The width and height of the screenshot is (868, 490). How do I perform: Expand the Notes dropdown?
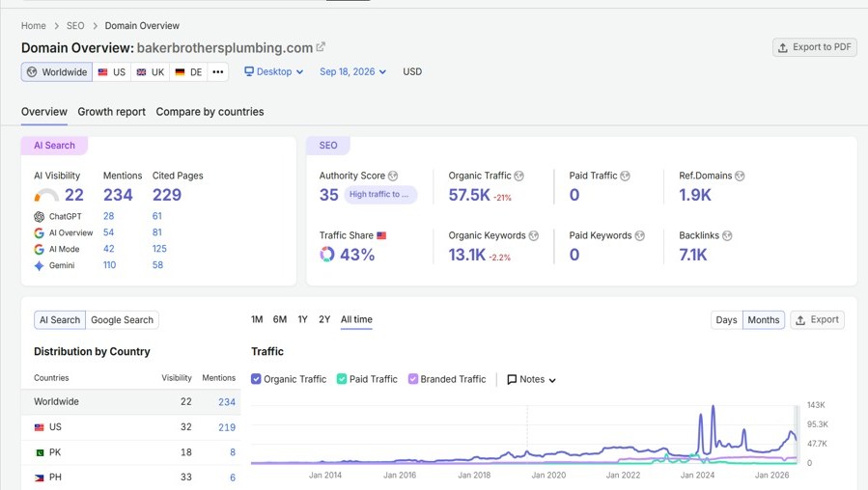coord(531,379)
